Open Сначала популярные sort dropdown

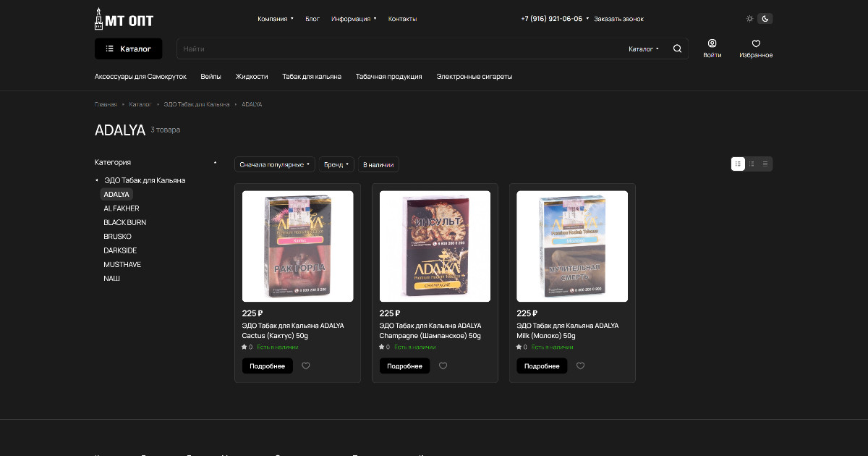[x=275, y=165]
